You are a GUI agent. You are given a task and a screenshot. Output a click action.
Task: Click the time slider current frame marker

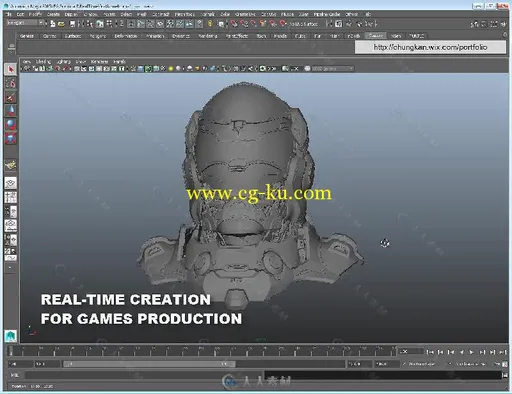11,351
